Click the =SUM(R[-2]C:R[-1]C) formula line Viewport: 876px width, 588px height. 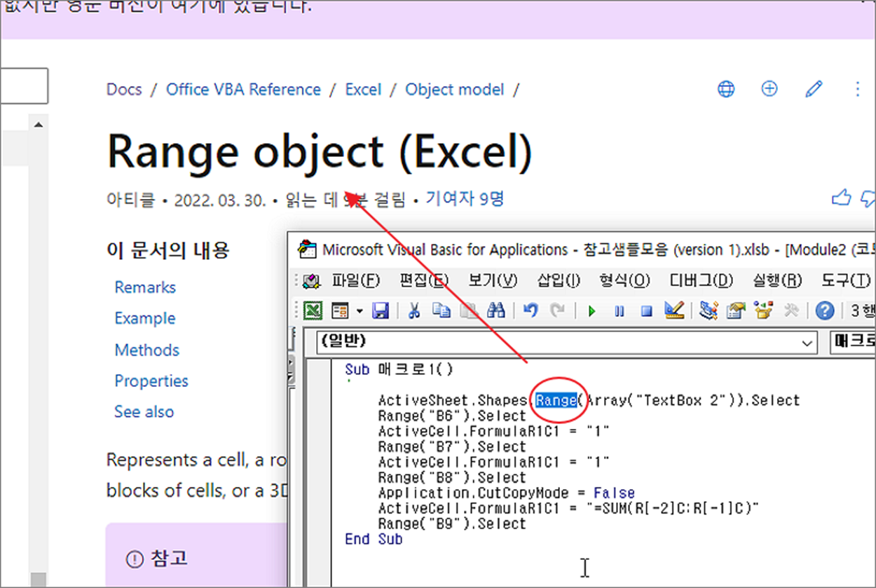click(x=568, y=508)
